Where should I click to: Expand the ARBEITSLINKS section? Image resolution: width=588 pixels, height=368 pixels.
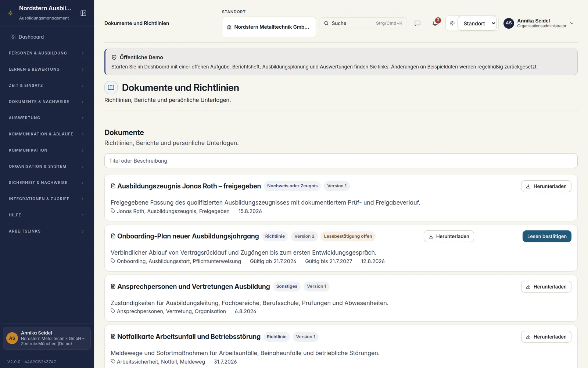click(x=47, y=231)
